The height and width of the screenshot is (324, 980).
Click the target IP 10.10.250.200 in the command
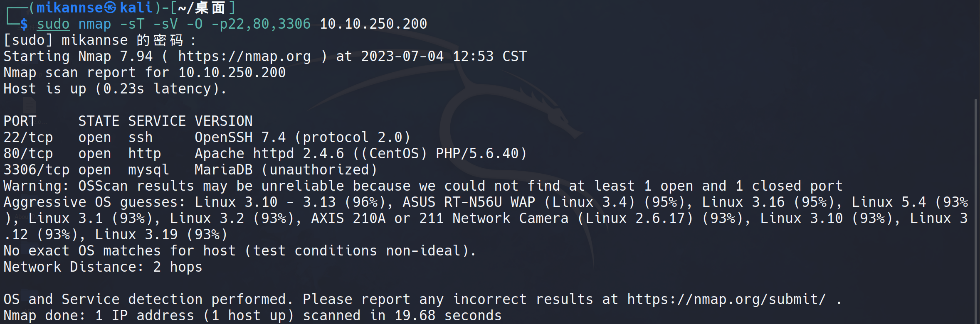click(373, 24)
